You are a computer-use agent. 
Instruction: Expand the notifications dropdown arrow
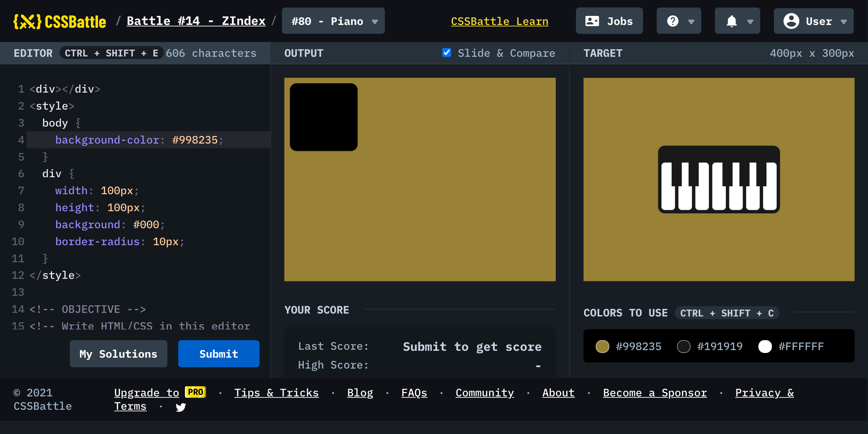point(750,22)
